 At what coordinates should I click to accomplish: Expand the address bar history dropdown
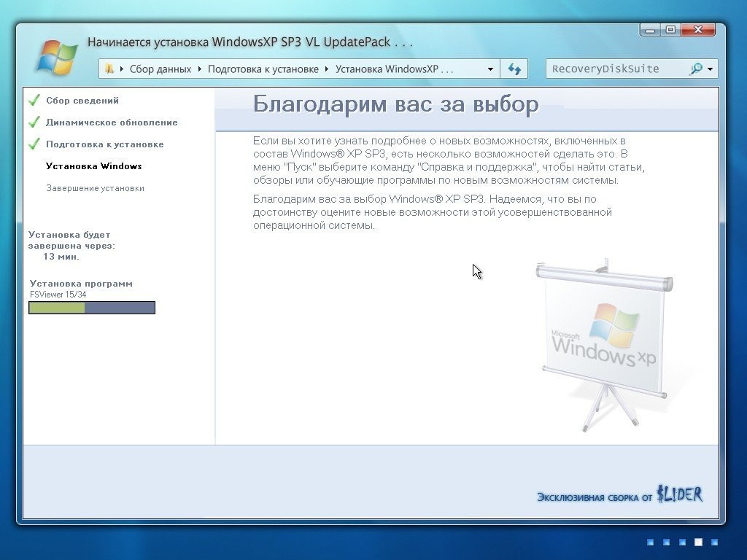[490, 69]
